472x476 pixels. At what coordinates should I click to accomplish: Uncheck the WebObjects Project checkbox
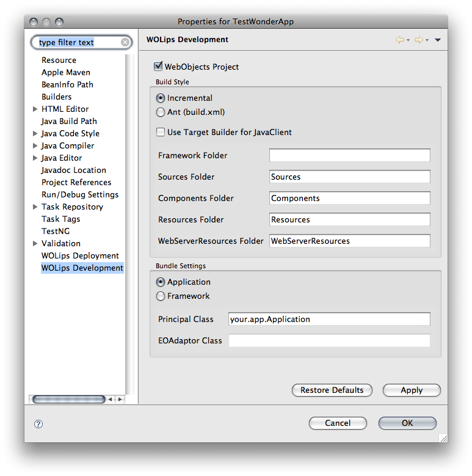[x=159, y=66]
